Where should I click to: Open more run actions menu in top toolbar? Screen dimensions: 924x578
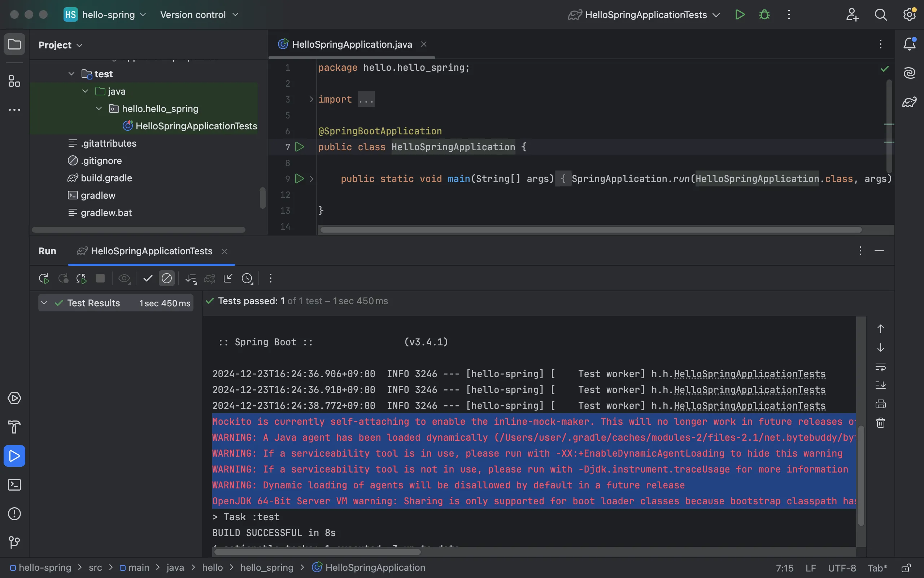point(789,14)
